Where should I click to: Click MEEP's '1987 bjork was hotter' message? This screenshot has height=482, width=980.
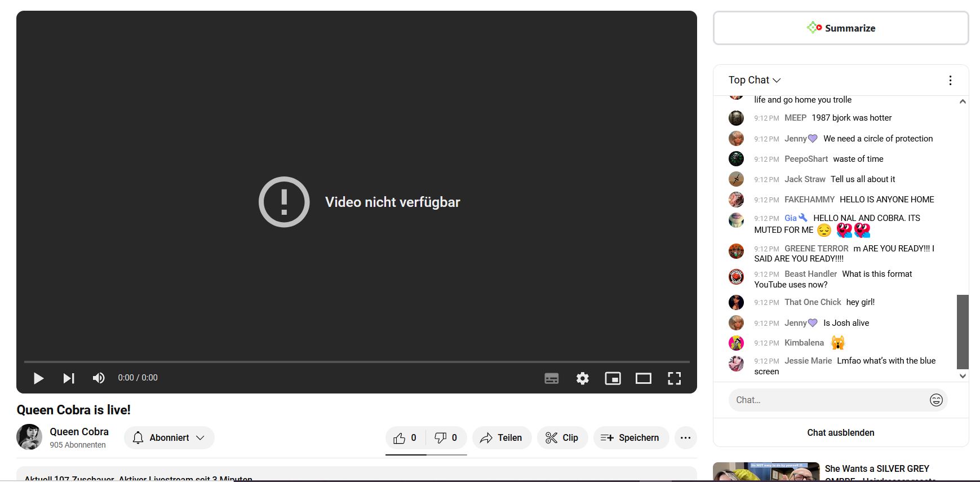(x=852, y=118)
